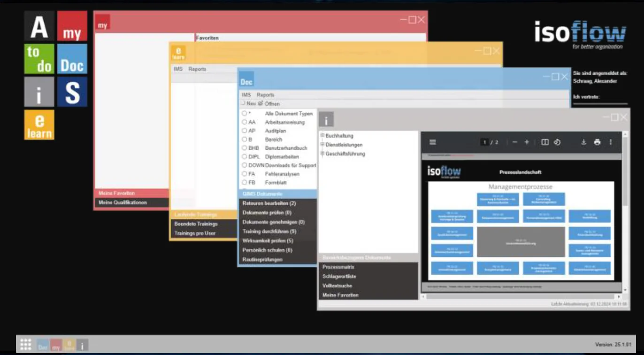Open PDF viewer more actions menu

click(611, 142)
